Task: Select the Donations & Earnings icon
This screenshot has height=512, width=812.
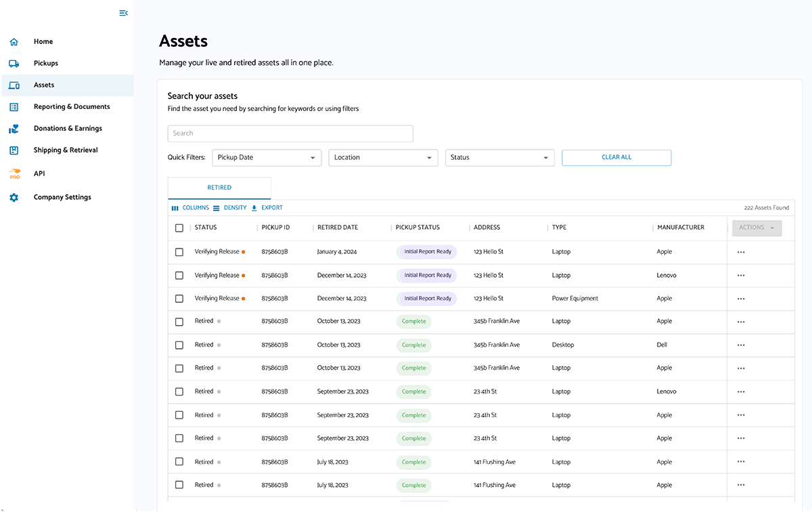Action: pyautogui.click(x=14, y=128)
